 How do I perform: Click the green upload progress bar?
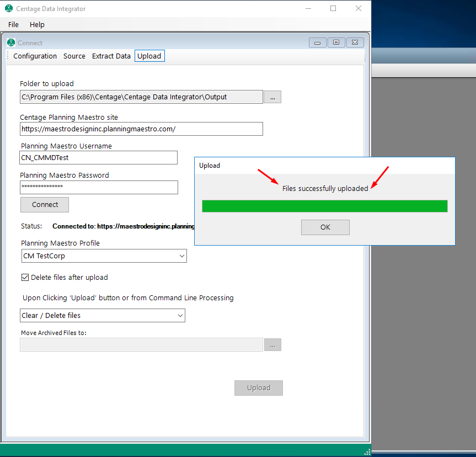click(325, 206)
